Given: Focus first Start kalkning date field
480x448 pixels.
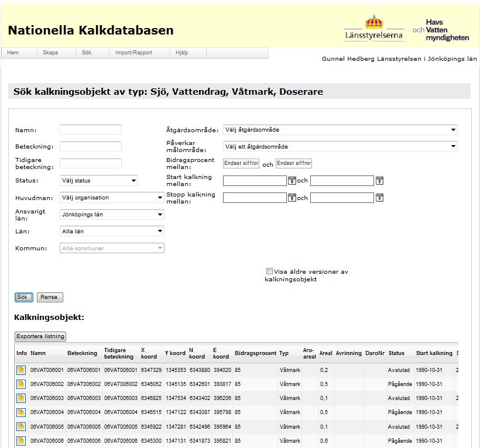Looking at the screenshot, I should point(255,181).
